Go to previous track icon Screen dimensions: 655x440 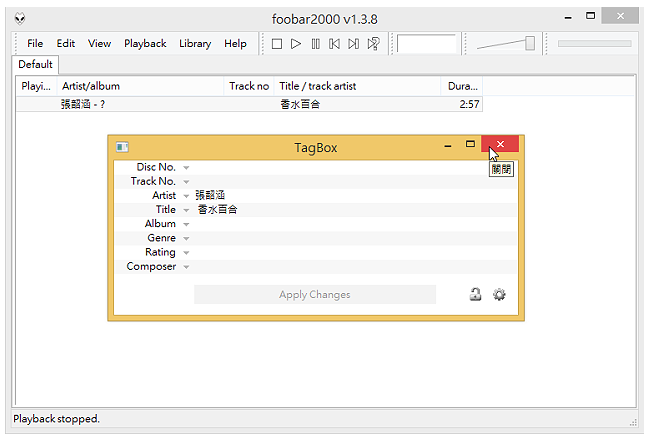[x=334, y=44]
